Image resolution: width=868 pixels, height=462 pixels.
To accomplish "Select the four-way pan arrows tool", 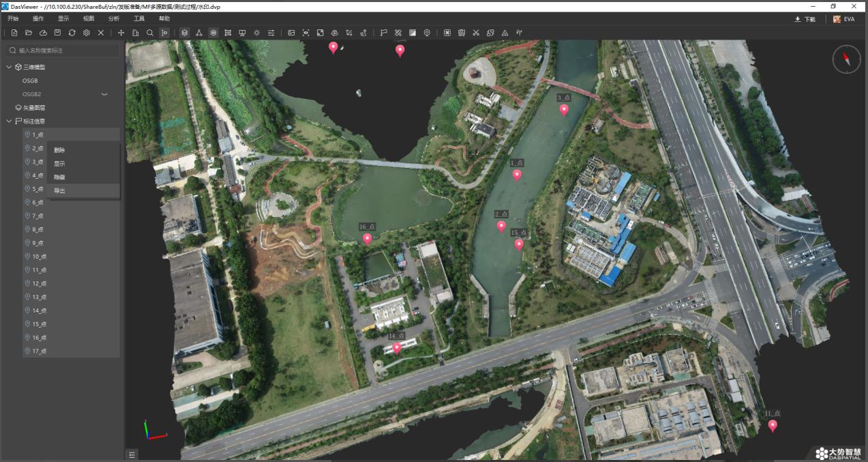I will coord(121,33).
